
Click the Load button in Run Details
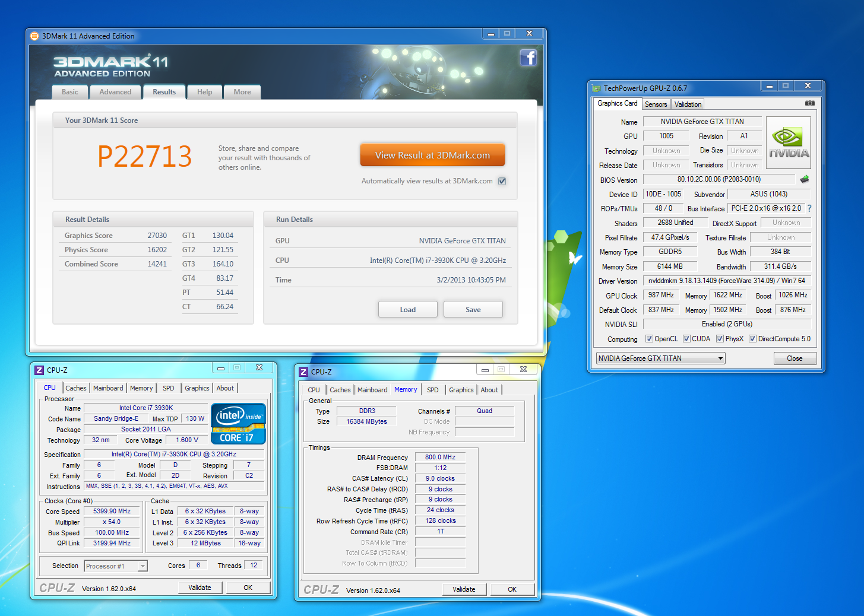click(408, 310)
